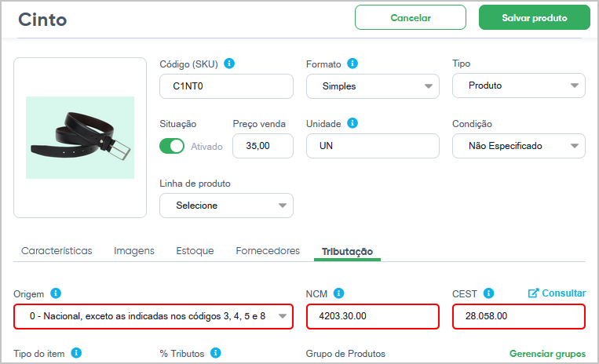This screenshot has width=599, height=364.
Task: Expand the Condição Não Especificado dropdown
Action: (x=518, y=146)
